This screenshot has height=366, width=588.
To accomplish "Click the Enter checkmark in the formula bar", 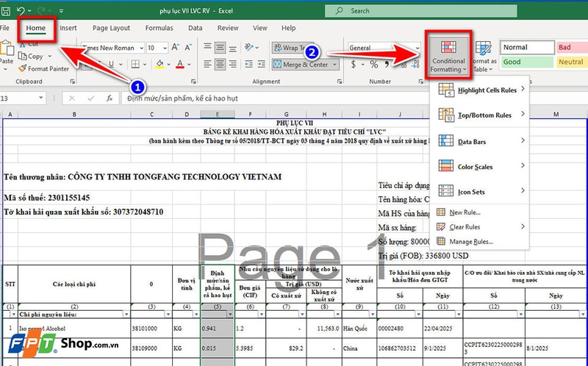I will [x=90, y=98].
